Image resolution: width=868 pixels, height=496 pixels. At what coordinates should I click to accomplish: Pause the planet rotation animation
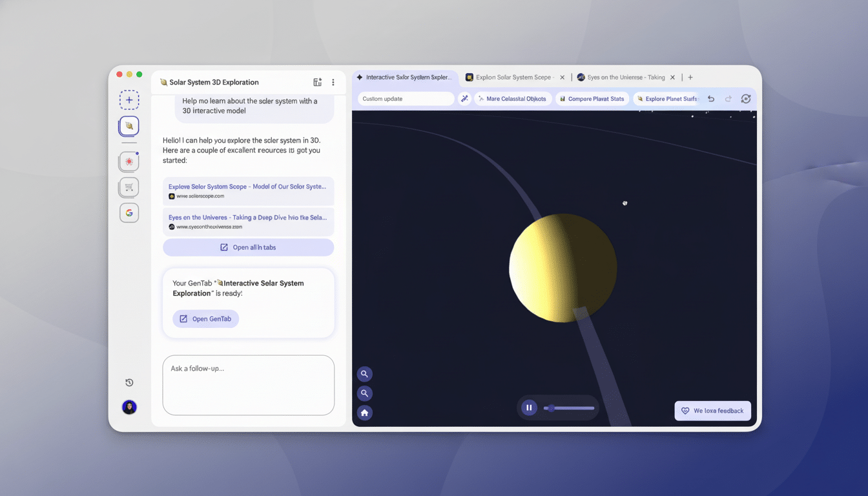coord(529,408)
